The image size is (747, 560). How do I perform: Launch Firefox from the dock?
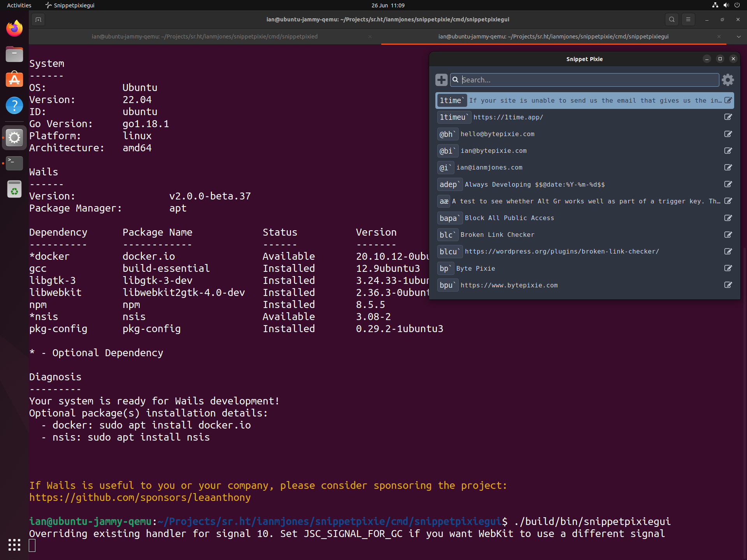pyautogui.click(x=14, y=28)
